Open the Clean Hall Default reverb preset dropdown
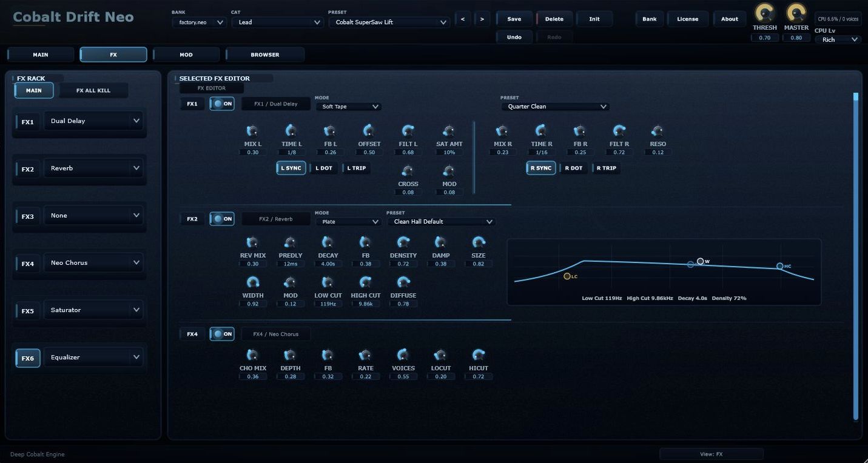 click(441, 222)
